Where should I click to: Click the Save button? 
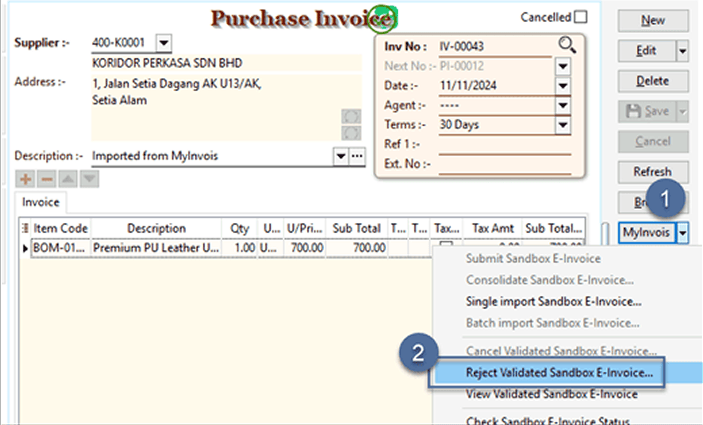[647, 111]
